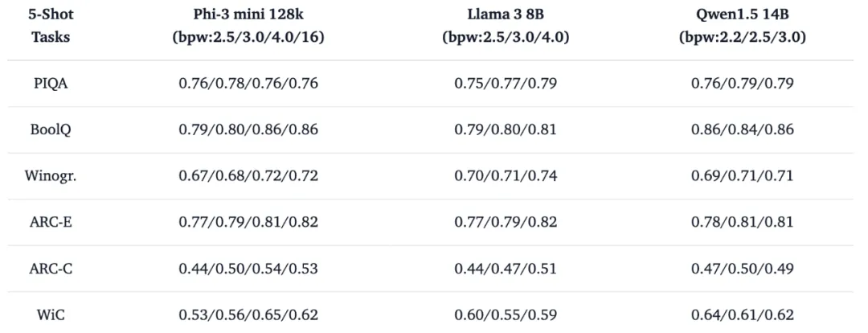Click the Qwen1.5 14B column header
868x333 pixels.
click(x=742, y=16)
